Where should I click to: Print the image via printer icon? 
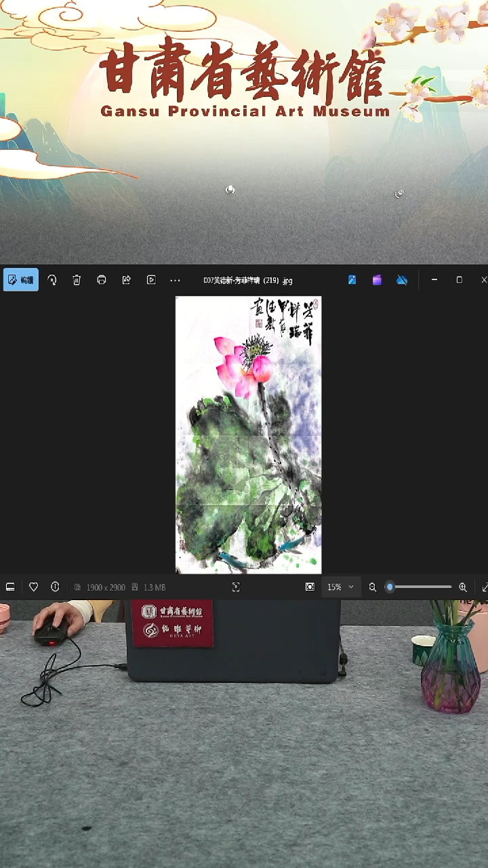[x=102, y=280]
